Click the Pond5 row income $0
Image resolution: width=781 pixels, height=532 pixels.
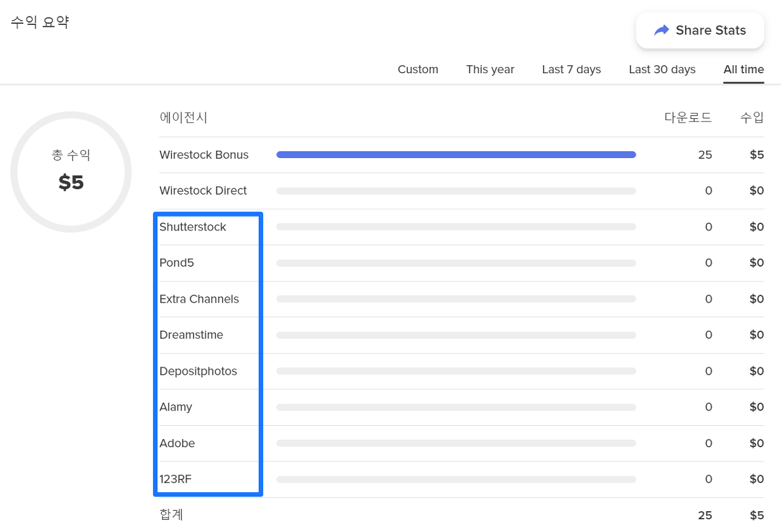757,263
